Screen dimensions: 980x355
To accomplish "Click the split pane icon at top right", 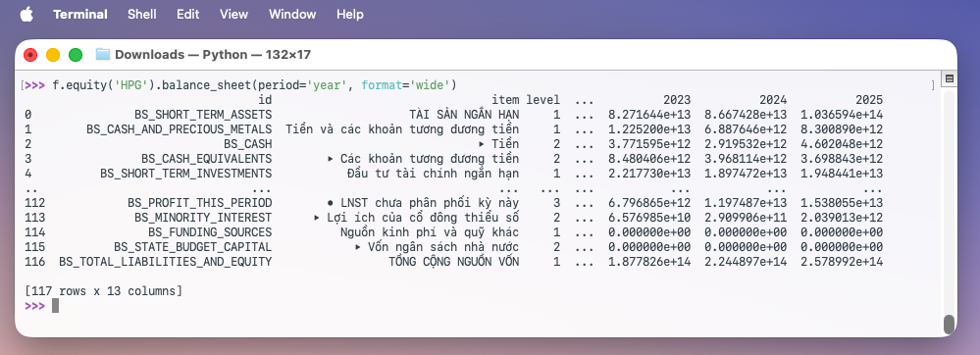I will pos(949,78).
